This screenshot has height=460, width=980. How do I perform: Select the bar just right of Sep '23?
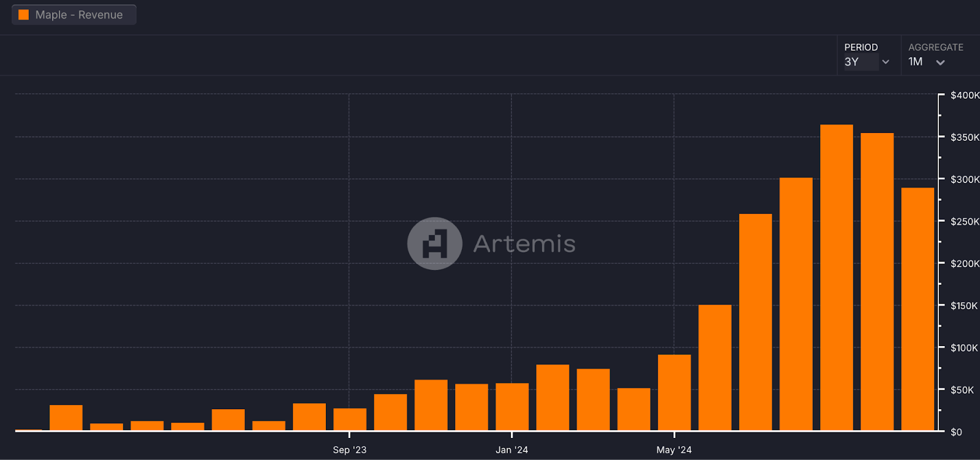pyautogui.click(x=391, y=412)
